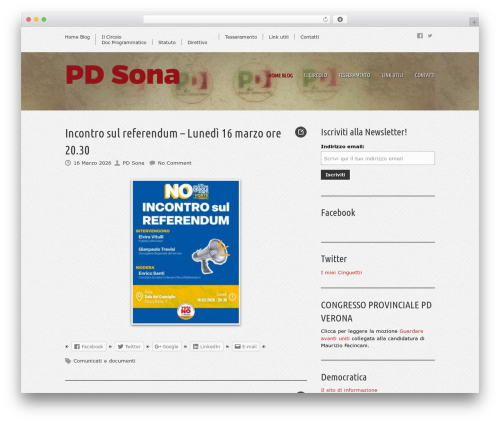
Task: Click the email address input field
Action: point(378,158)
